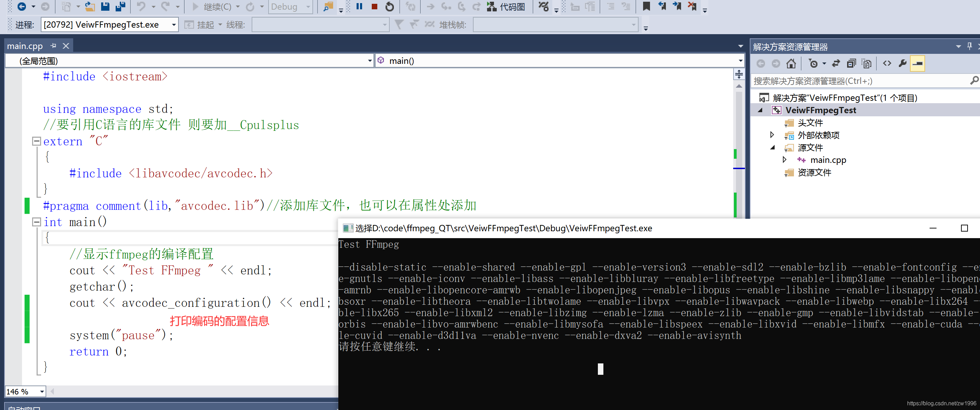This screenshot has width=980, height=410.
Task: Click the View Code angle-brackets icon
Action: pos(887,63)
